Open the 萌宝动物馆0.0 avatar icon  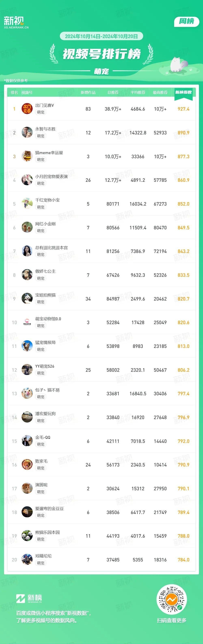tap(27, 322)
